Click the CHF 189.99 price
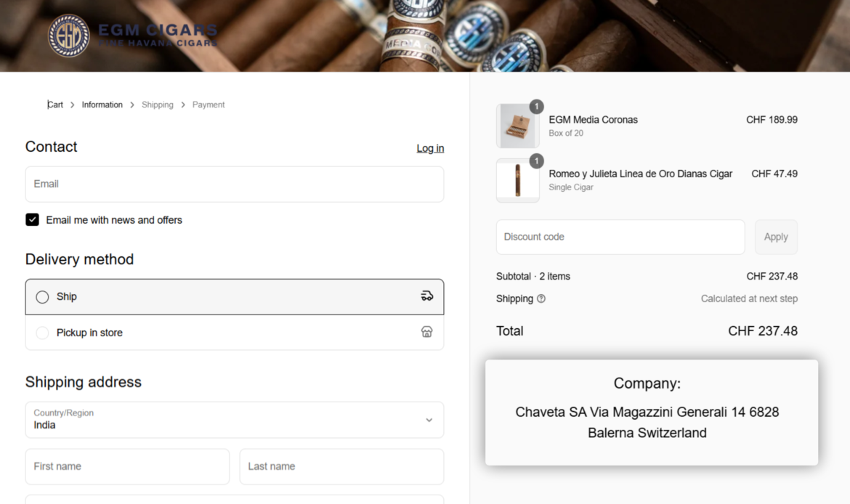This screenshot has height=504, width=850. tap(772, 120)
